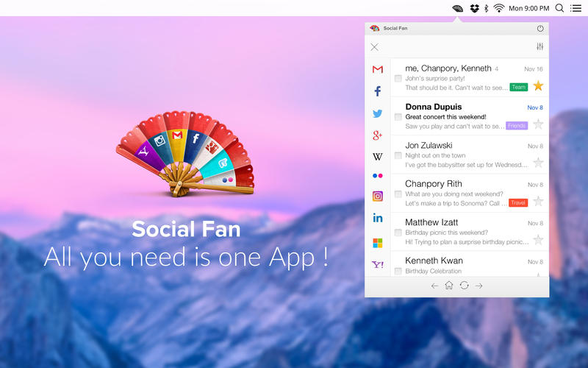Screen dimensions: 588x368
Task: Switch to the LinkedIn sidebar icon
Action: [378, 218]
